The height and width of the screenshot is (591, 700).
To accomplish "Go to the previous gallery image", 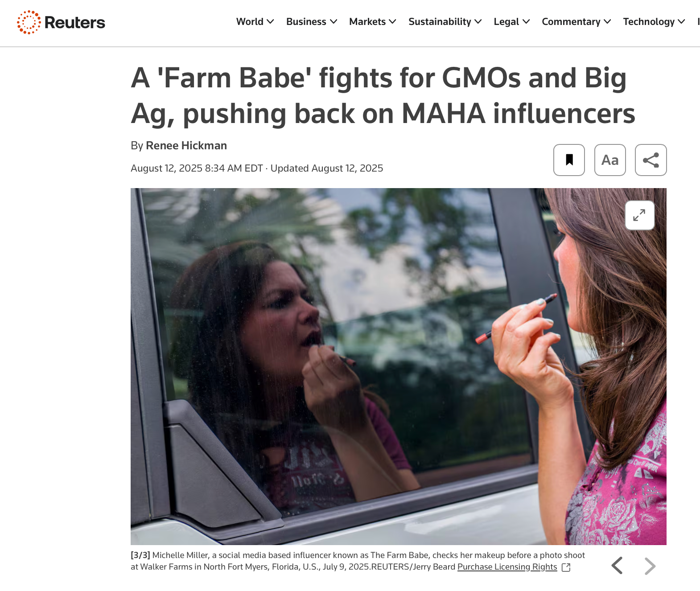I will pos(617,566).
